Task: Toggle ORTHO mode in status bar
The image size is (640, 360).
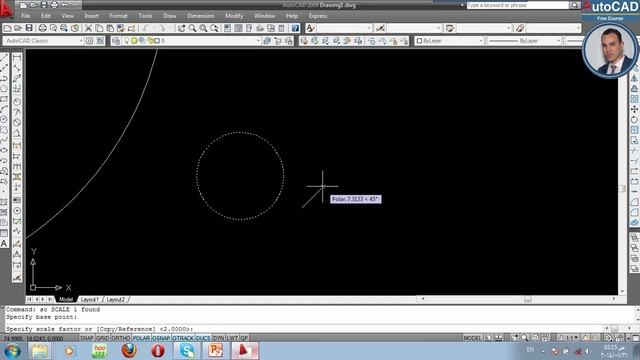Action: pos(121,338)
